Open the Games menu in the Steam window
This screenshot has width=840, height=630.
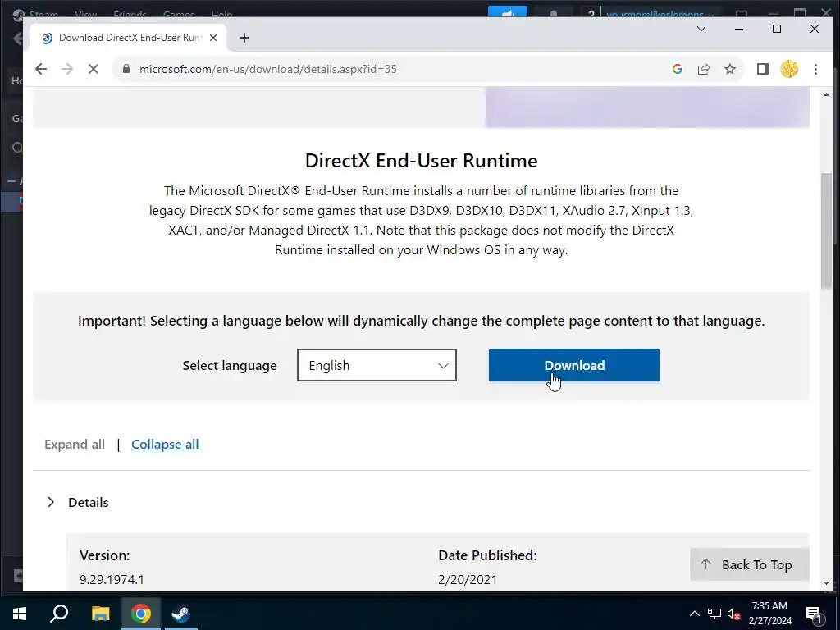[178, 14]
